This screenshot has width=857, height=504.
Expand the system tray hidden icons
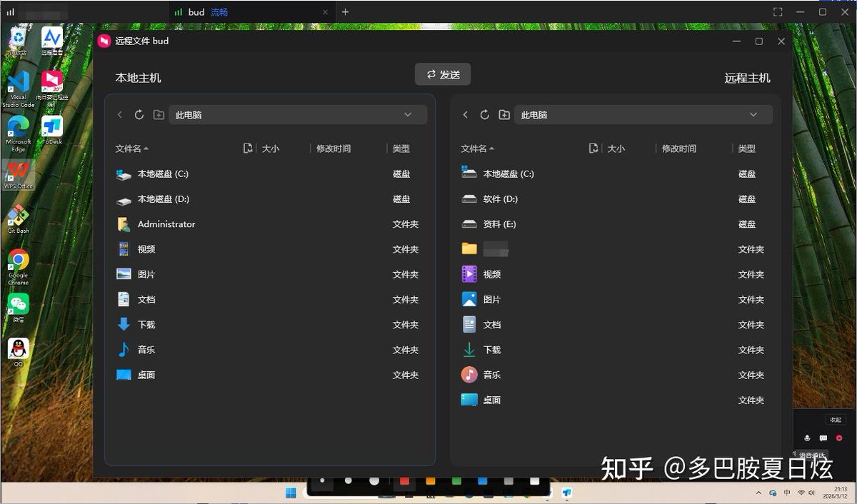[758, 493]
